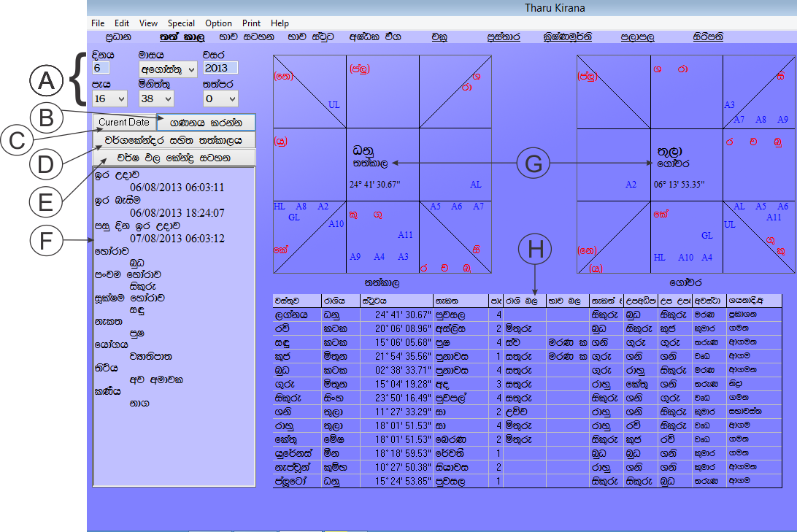Screen dimensions: 797x532
Task: Switch to the චක්‍ර tab
Action: (439, 37)
